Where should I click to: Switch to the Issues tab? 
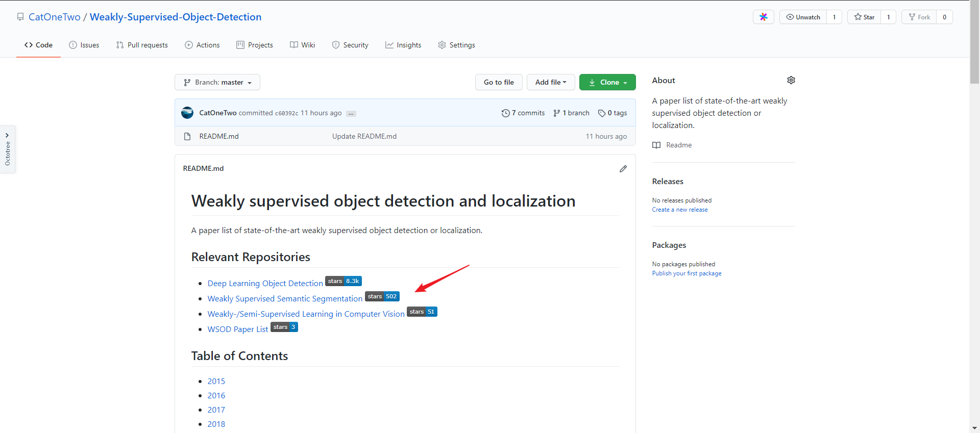point(84,45)
